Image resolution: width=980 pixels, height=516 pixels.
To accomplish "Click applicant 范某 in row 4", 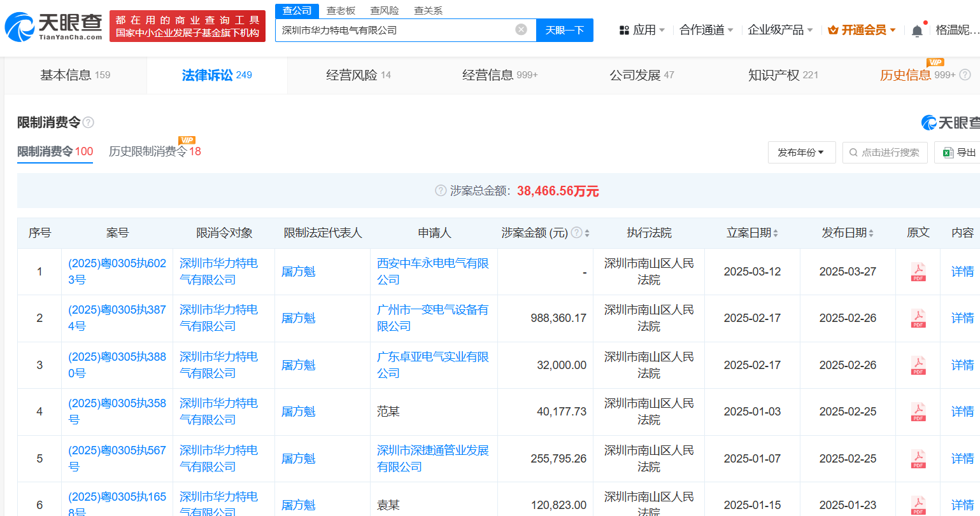I will click(388, 412).
